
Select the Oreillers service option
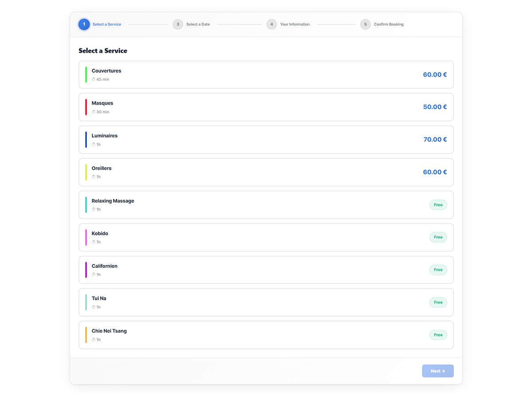tap(266, 172)
